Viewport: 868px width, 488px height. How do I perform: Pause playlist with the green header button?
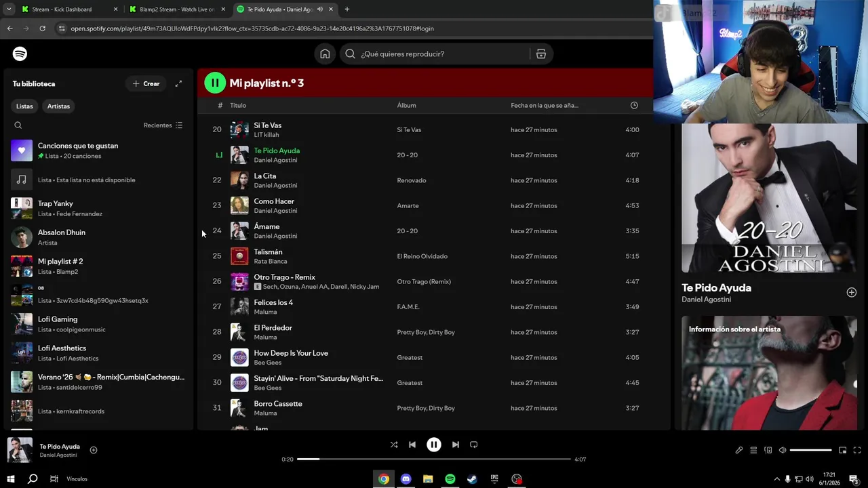coord(215,83)
